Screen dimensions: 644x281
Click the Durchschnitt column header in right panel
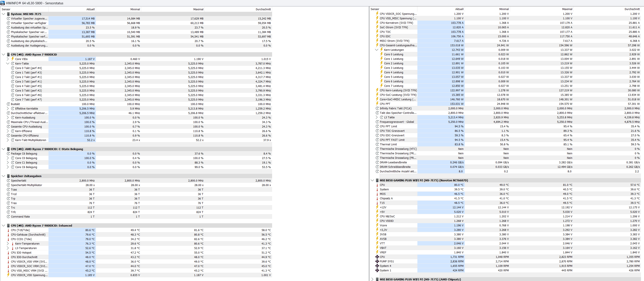632,9
